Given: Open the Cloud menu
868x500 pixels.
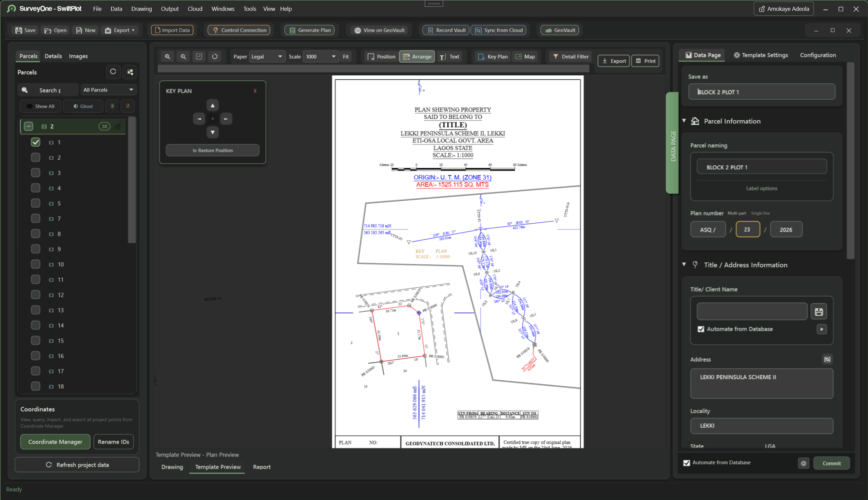Looking at the screenshot, I should [195, 9].
